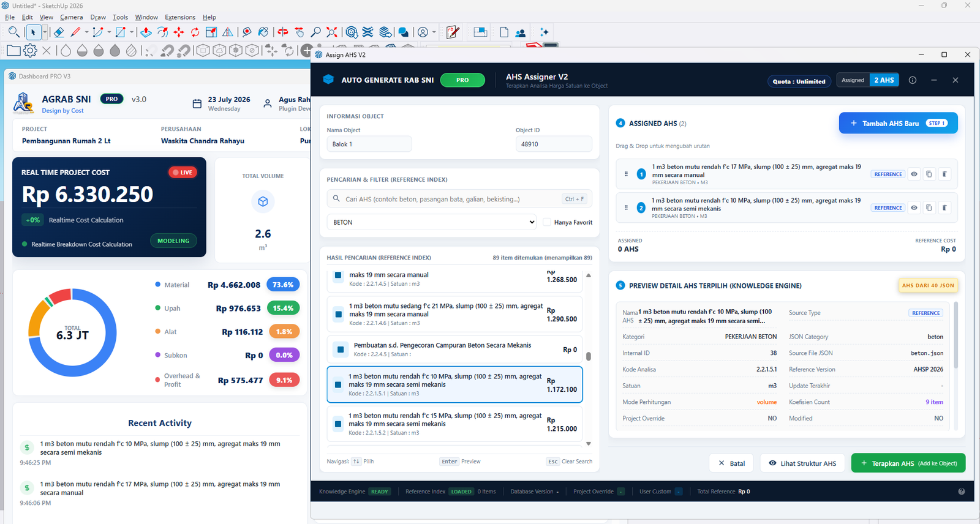Open the Paint Bucket tool

point(263,32)
